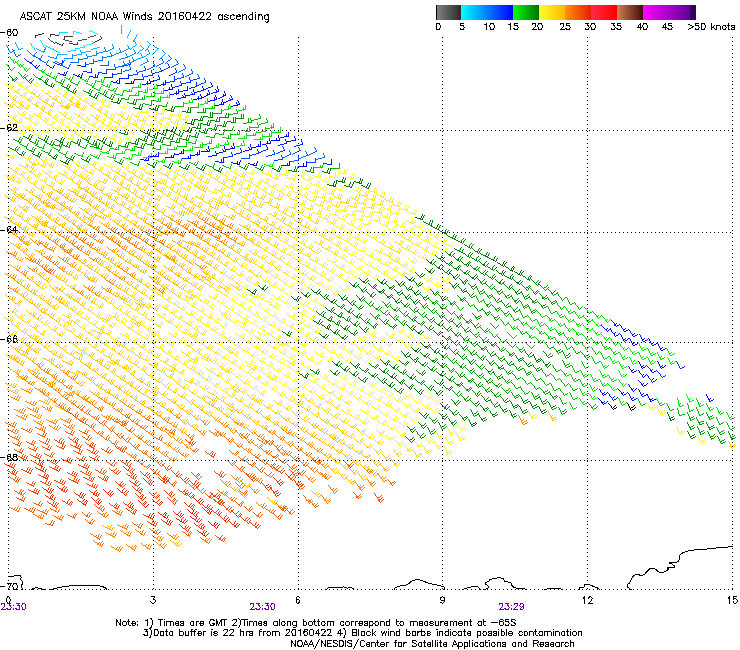Image resolution: width=740 pixels, height=650 pixels.
Task: Click the 'NOAA/NESDIS/Center for Satellite Applications and Research' credit
Action: (x=432, y=644)
